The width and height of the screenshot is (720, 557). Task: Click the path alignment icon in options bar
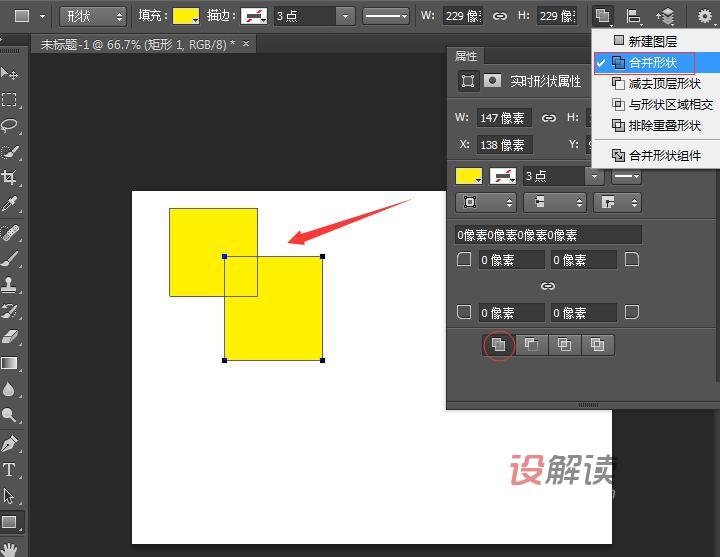pyautogui.click(x=633, y=16)
